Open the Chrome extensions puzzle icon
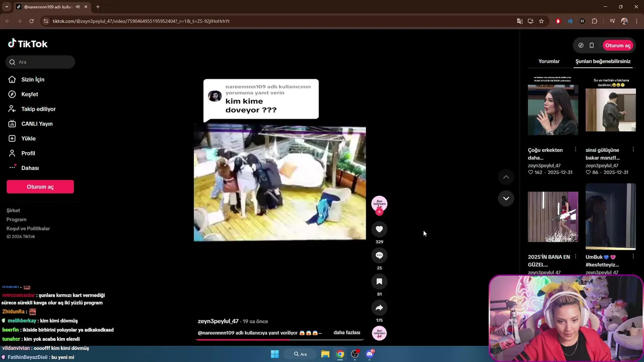This screenshot has height=362, width=644. [x=595, y=21]
